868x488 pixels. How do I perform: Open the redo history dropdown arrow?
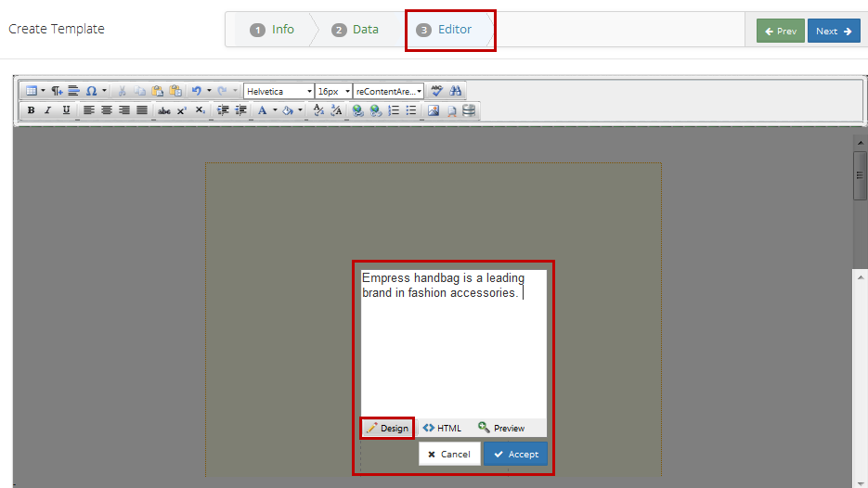pyautogui.click(x=235, y=91)
